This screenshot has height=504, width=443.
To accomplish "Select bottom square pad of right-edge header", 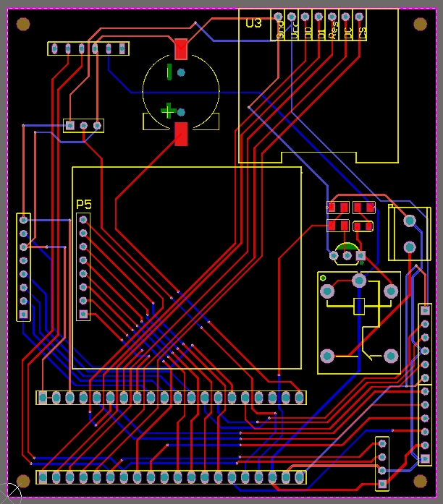I will click(x=426, y=458).
